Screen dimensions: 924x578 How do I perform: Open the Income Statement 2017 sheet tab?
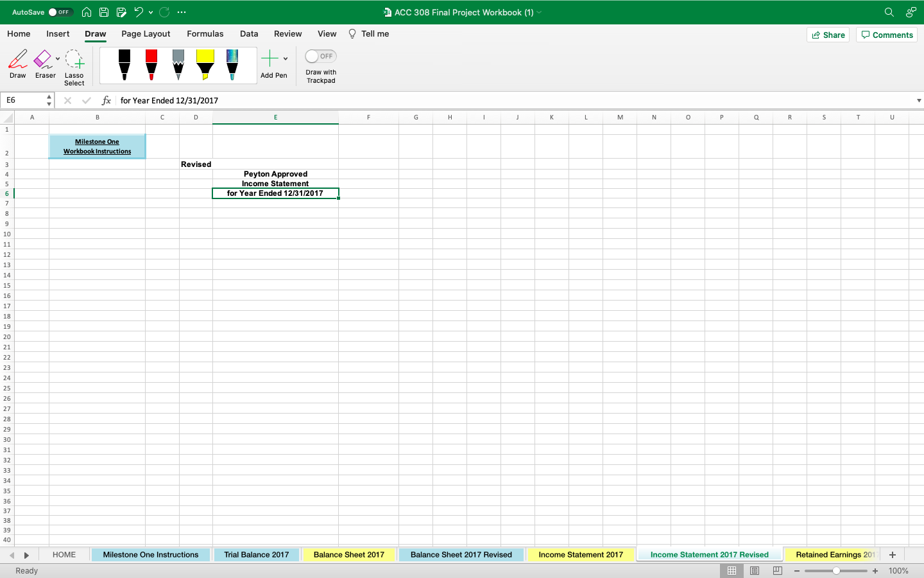581,554
